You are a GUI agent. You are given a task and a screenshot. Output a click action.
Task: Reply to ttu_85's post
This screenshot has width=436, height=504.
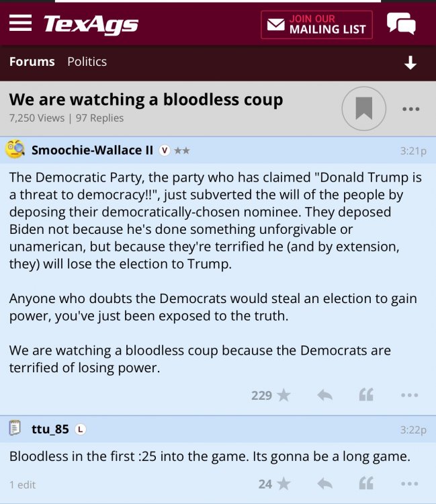tap(324, 483)
